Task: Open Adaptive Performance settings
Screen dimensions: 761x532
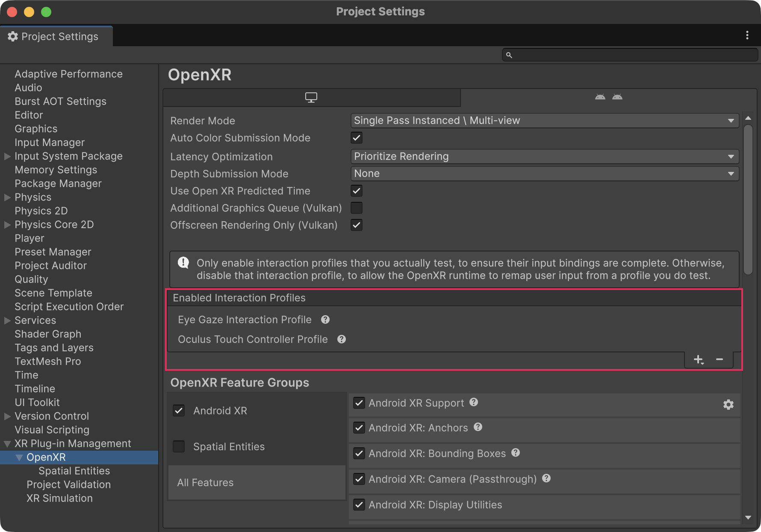Action: (68, 74)
